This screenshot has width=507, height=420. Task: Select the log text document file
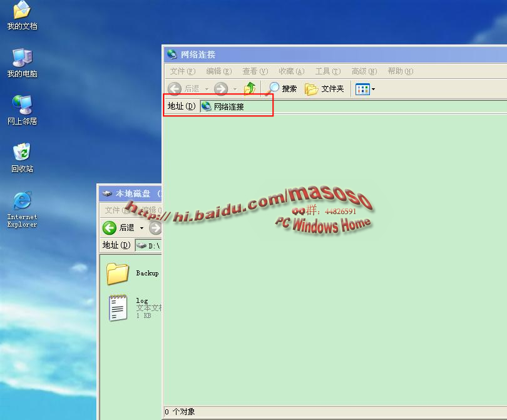[x=118, y=307]
